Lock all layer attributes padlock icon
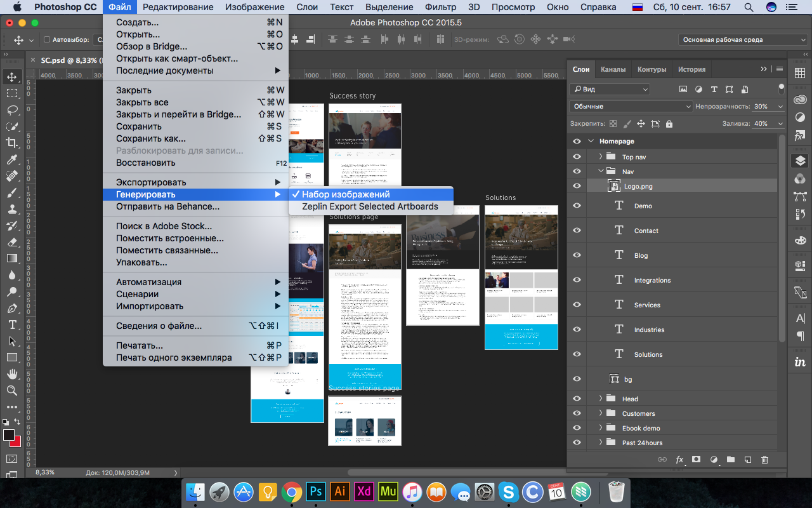Viewport: 812px width, 508px height. pos(669,124)
